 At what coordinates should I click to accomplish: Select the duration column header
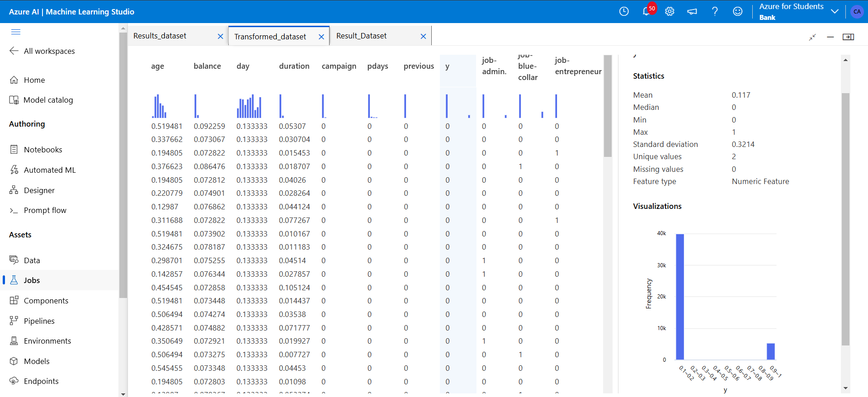[294, 66]
